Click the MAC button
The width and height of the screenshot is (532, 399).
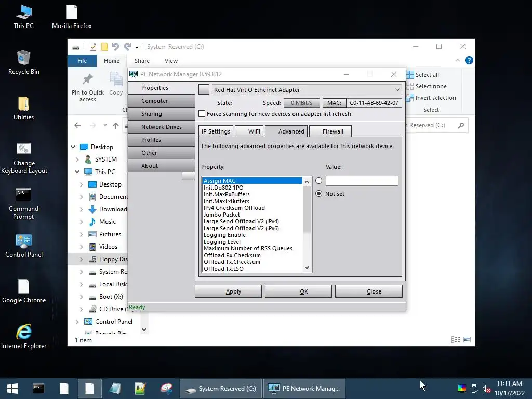(x=334, y=103)
